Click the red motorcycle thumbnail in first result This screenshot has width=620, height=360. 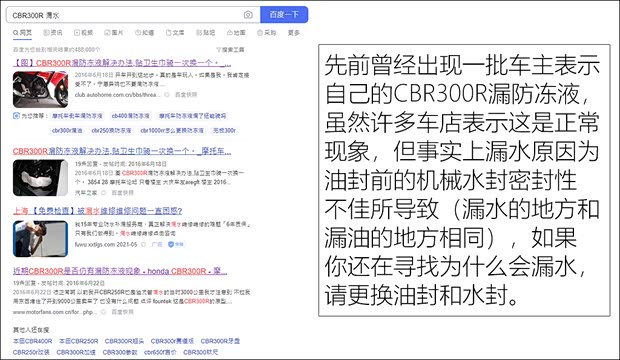(x=40, y=89)
